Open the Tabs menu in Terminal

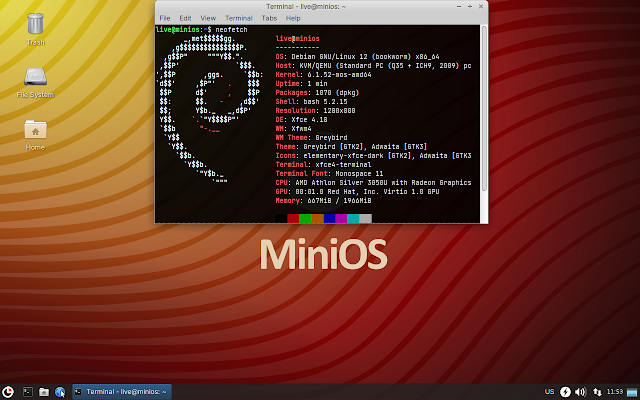269,18
